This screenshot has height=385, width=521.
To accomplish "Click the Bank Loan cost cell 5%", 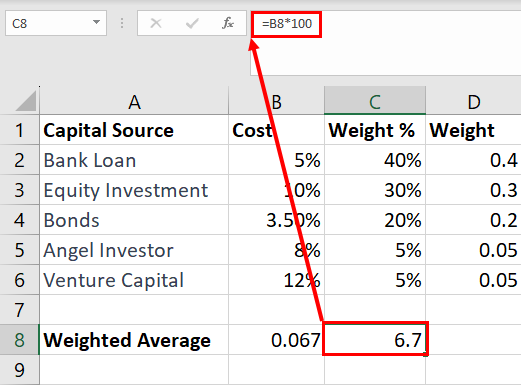I will click(276, 160).
